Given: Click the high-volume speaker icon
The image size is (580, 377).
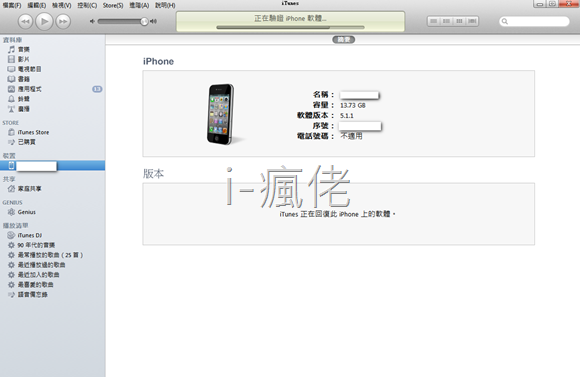Looking at the screenshot, I should pyautogui.click(x=153, y=21).
